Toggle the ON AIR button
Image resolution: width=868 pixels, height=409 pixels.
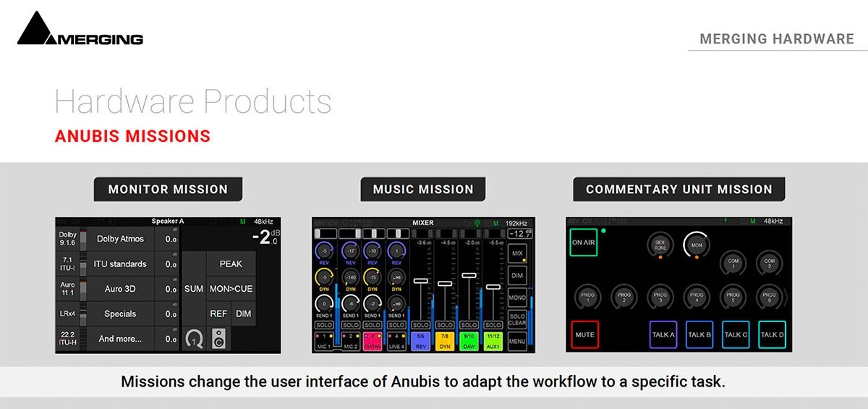pos(583,243)
